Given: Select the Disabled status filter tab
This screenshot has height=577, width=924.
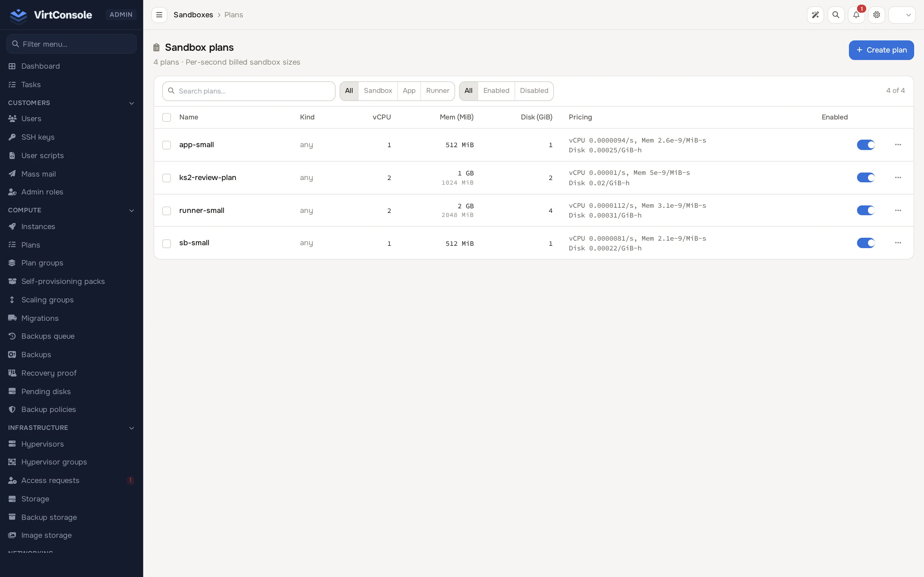Looking at the screenshot, I should click(x=534, y=91).
